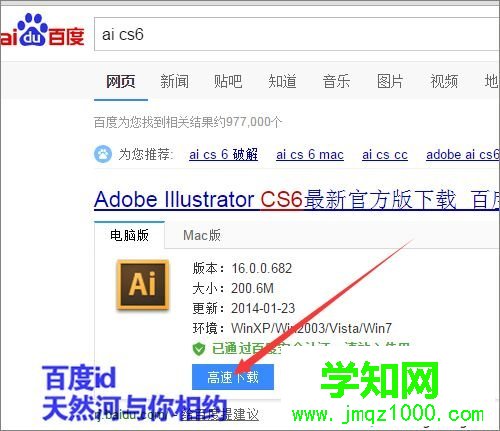The height and width of the screenshot is (431, 500).
Task: Click the "adobe ai cs6" suggestion link
Action: (463, 155)
